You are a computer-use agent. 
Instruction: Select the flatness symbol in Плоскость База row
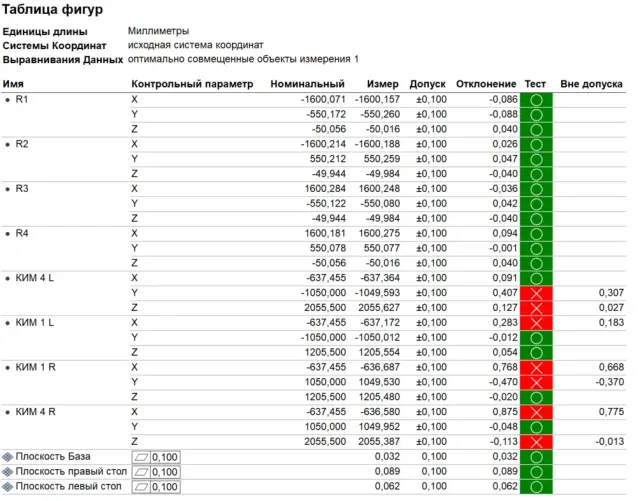pos(141,457)
